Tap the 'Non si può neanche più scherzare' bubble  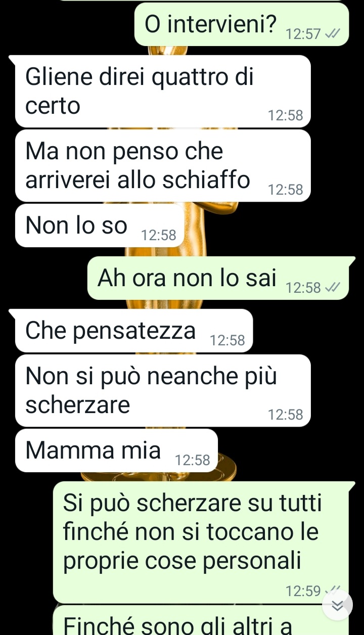click(x=163, y=391)
